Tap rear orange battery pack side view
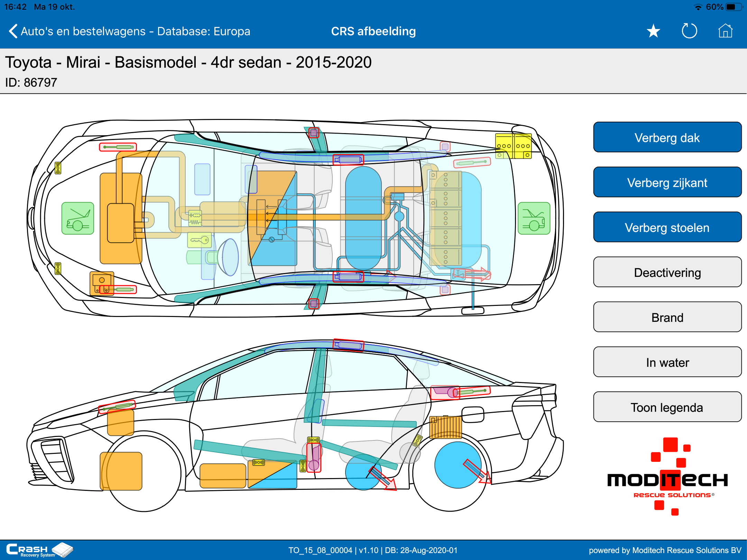This screenshot has height=560, width=747. [x=445, y=427]
